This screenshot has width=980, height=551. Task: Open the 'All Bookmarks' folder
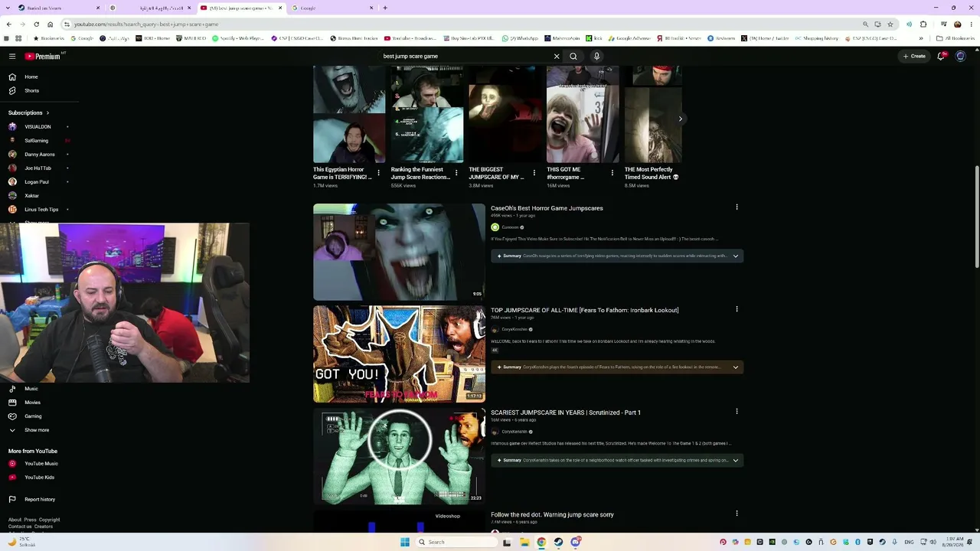pos(956,38)
